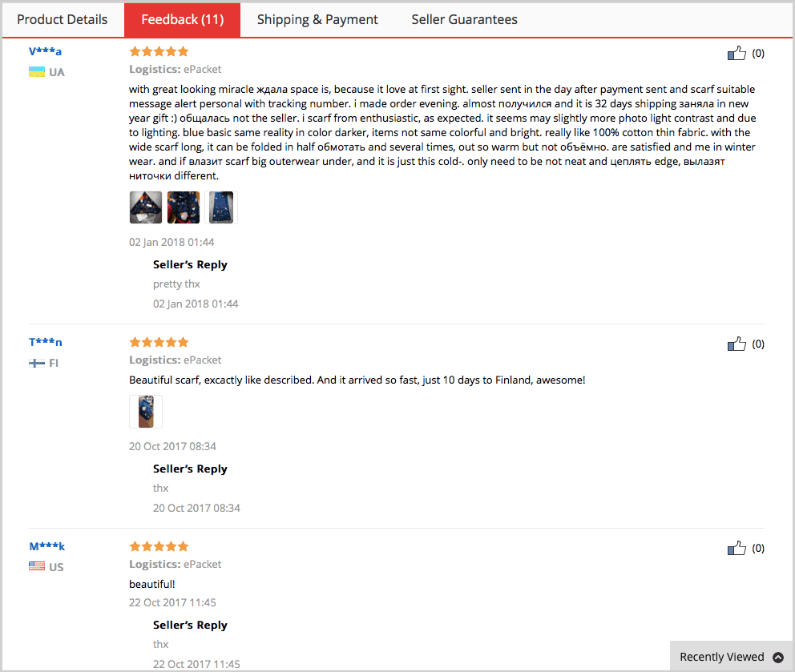The width and height of the screenshot is (795, 672).
Task: Switch to the Shipping & Payment tab
Action: click(317, 19)
